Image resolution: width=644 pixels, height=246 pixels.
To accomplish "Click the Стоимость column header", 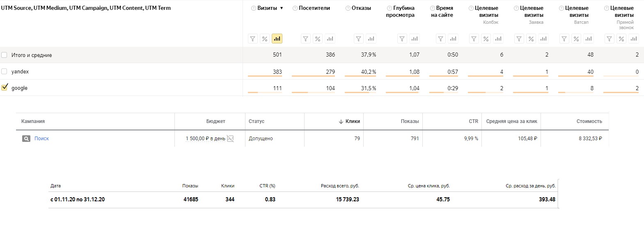I will 589,121.
